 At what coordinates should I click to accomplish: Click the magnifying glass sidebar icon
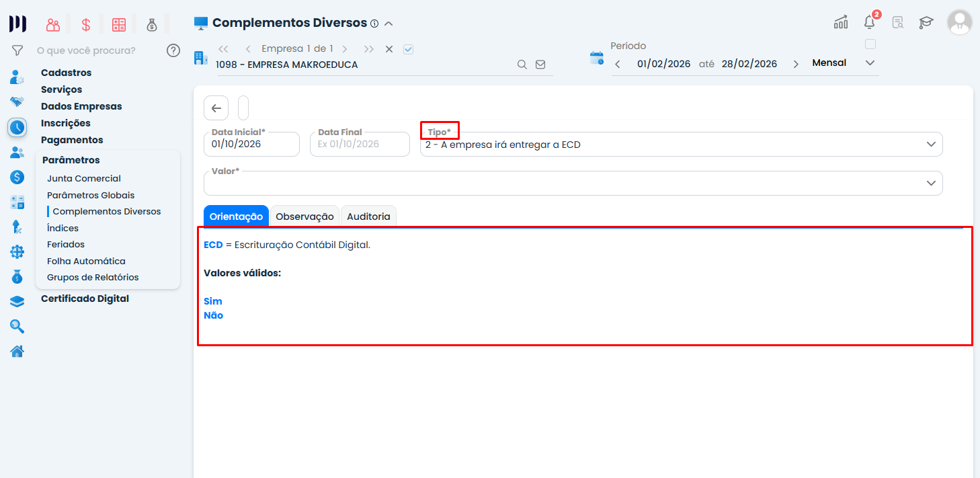[x=17, y=327]
